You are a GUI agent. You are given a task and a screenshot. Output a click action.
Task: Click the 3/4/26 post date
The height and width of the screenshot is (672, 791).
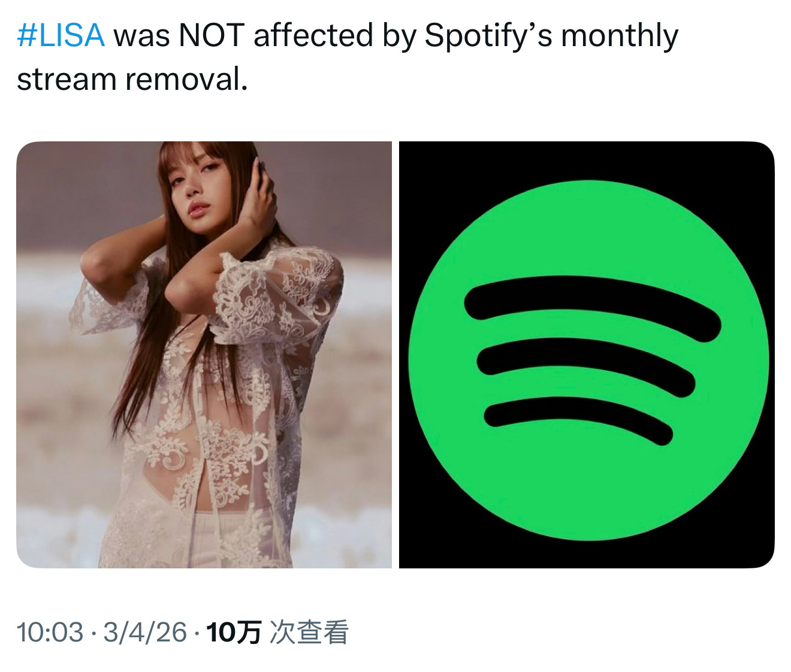[145, 632]
